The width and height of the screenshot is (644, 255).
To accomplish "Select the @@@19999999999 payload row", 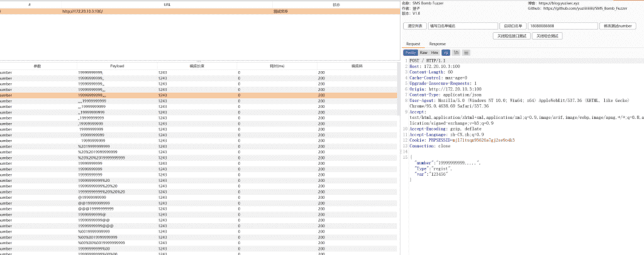I will point(198,209).
